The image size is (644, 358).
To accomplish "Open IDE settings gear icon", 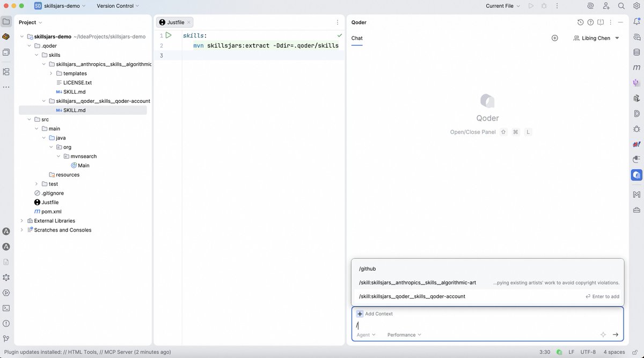I will click(x=636, y=6).
